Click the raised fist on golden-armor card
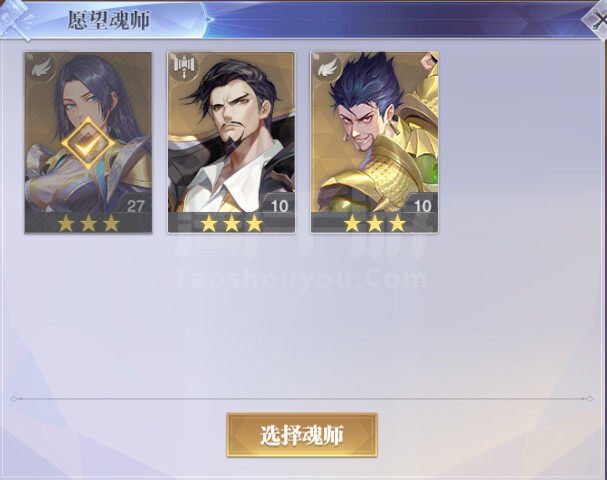Screen dimensions: 607x480 pyautogui.click(x=429, y=62)
